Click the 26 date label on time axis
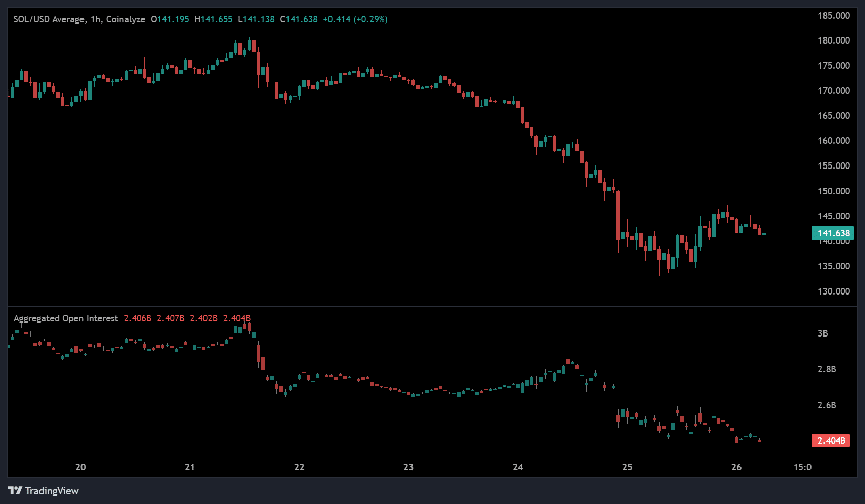865x504 pixels. [736, 467]
